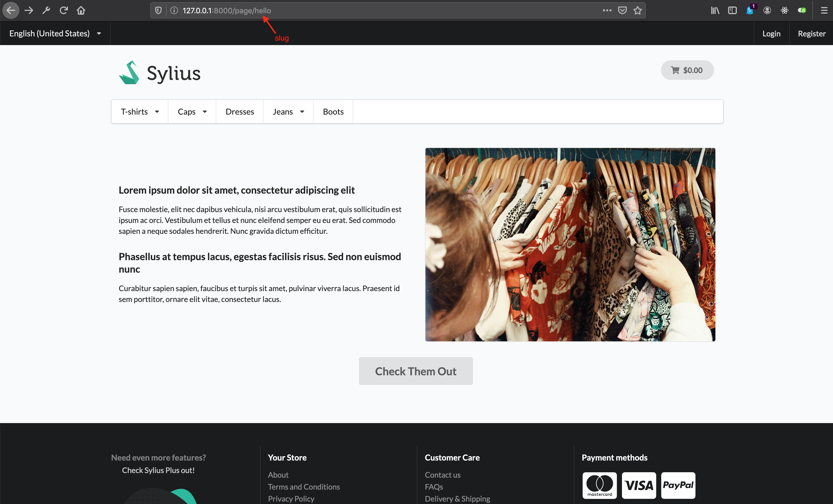Click the 'Your Store' footer heading
The image size is (833, 504).
[x=287, y=457]
